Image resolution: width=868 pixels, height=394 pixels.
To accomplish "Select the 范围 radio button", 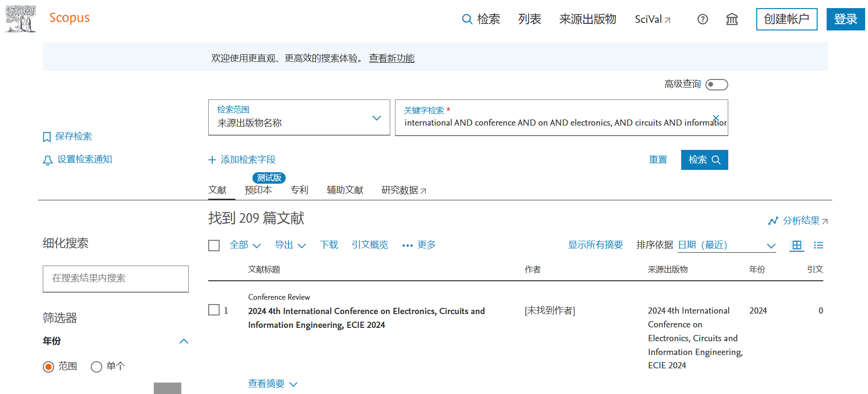I will pos(48,367).
